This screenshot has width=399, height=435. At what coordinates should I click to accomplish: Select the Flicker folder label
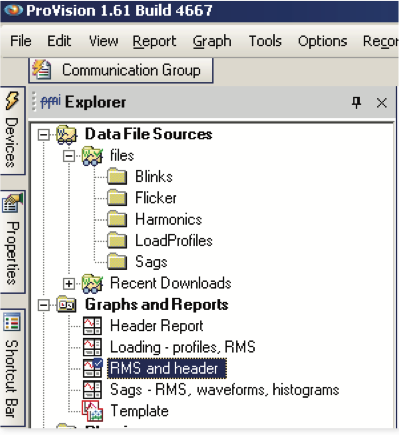click(x=156, y=198)
